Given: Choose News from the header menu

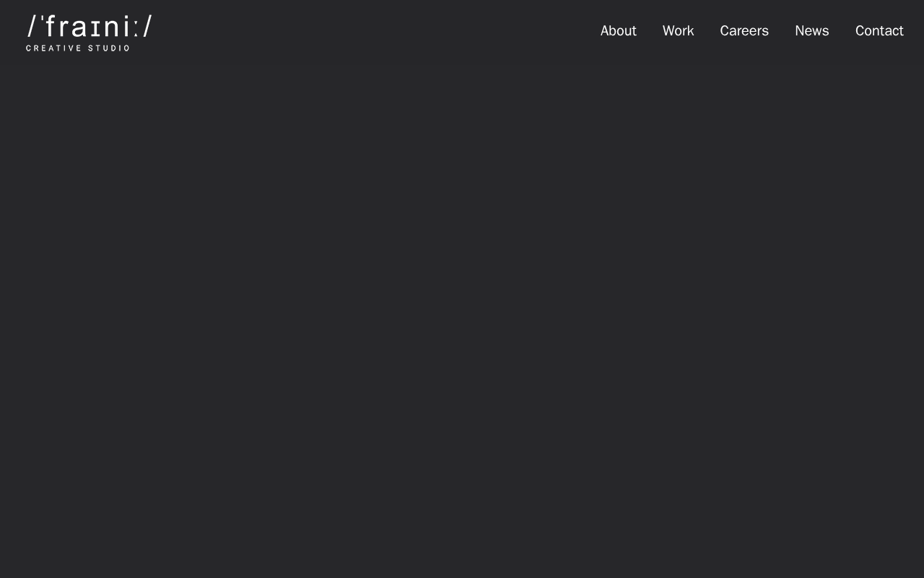Looking at the screenshot, I should click(x=811, y=31).
